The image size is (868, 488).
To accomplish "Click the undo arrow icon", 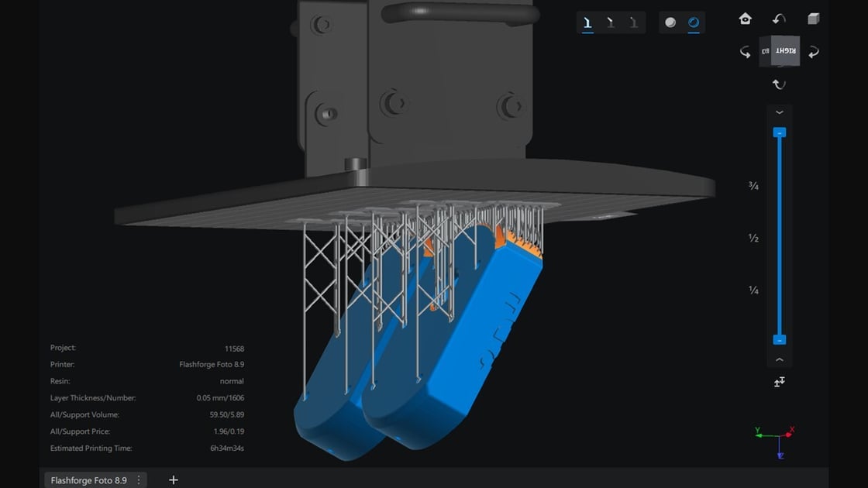I will coord(779,18).
